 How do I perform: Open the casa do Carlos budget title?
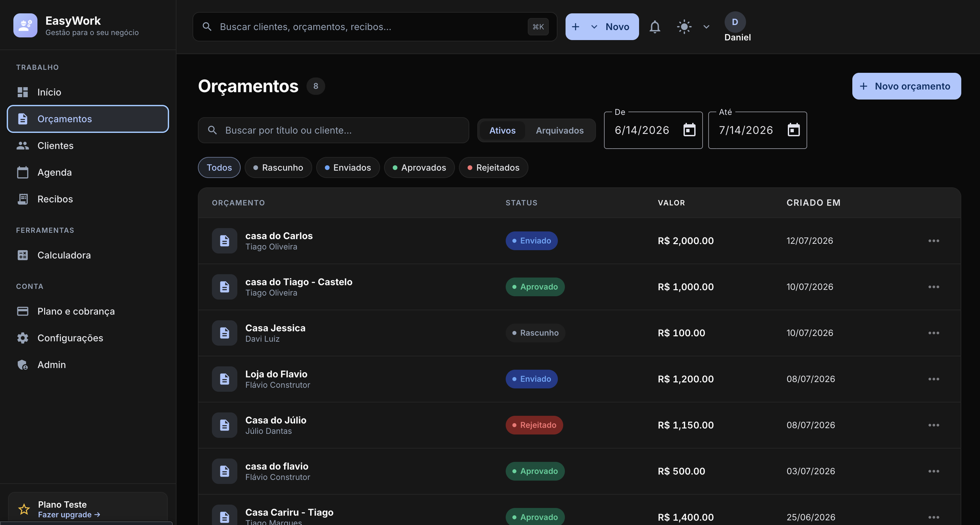[x=279, y=236]
